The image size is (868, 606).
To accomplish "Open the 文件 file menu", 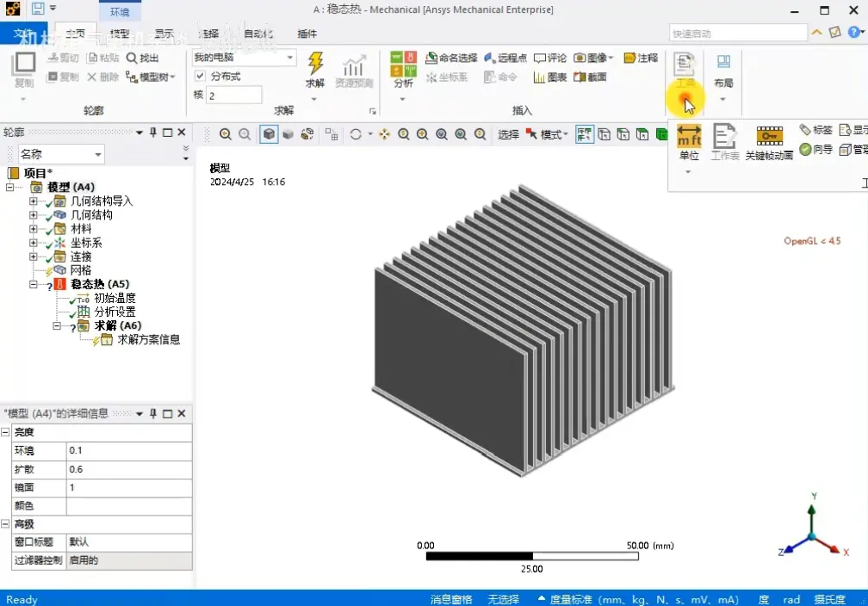I will point(24,34).
